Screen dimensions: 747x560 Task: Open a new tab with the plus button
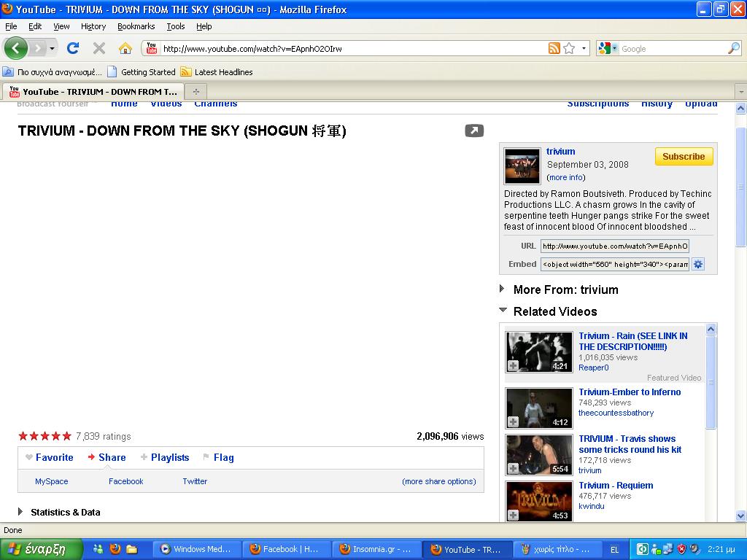[196, 91]
